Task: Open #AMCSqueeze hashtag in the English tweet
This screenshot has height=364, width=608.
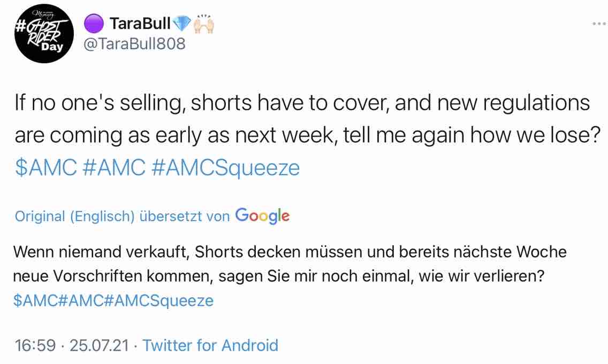Action: coord(227,168)
